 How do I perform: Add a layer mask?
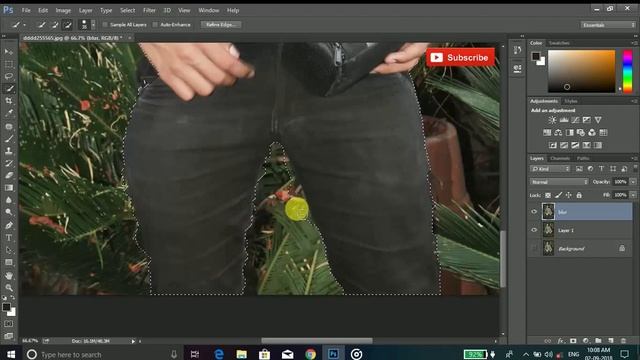coord(573,340)
